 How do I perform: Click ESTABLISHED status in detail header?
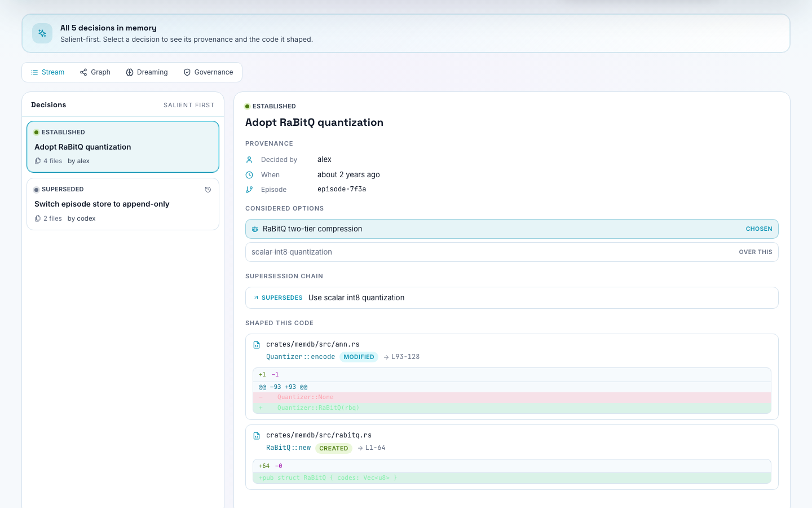271,106
